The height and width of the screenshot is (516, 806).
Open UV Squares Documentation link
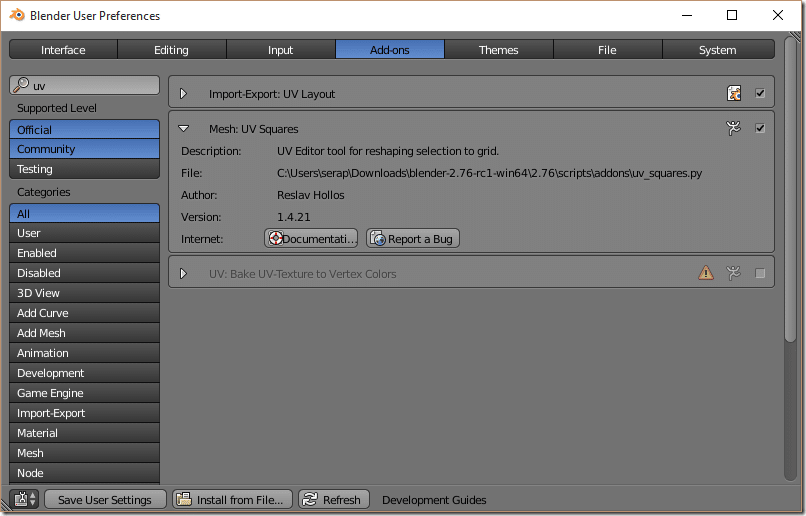coord(311,238)
